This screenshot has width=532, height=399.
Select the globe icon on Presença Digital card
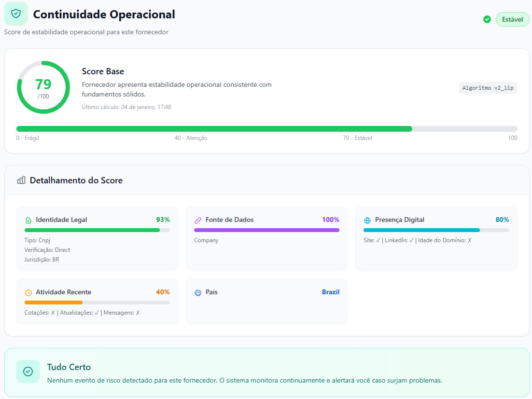tap(368, 220)
